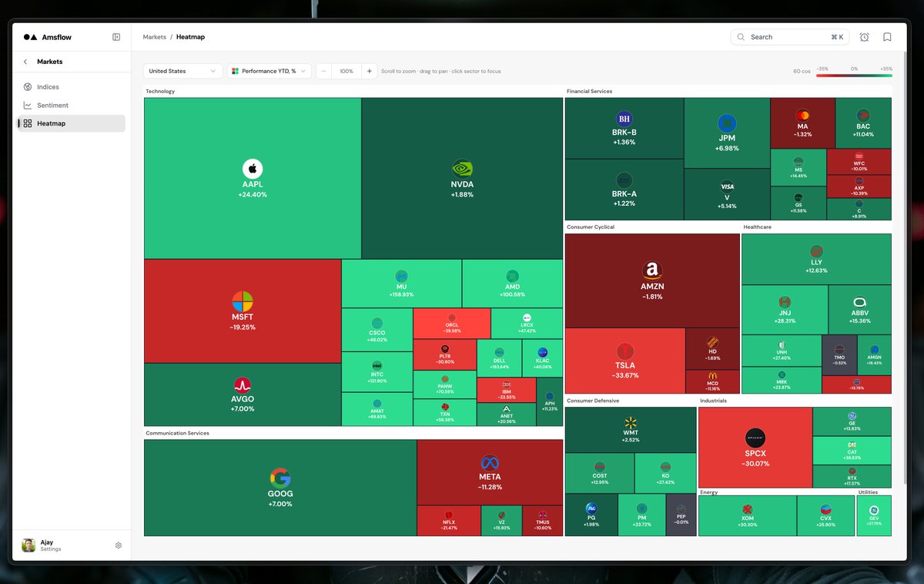Focus the Communication Services sector label
This screenshot has height=584, width=924.
(177, 433)
